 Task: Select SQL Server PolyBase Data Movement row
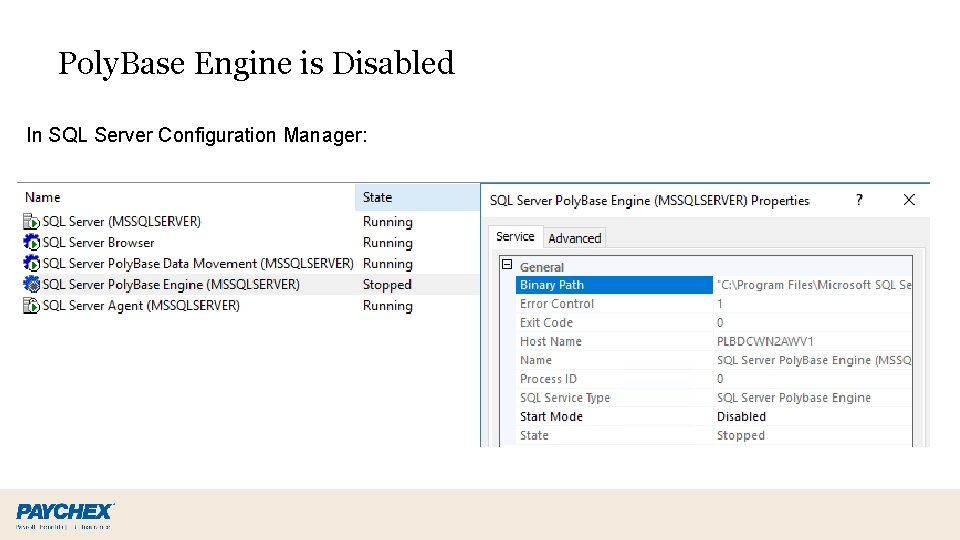(x=249, y=263)
